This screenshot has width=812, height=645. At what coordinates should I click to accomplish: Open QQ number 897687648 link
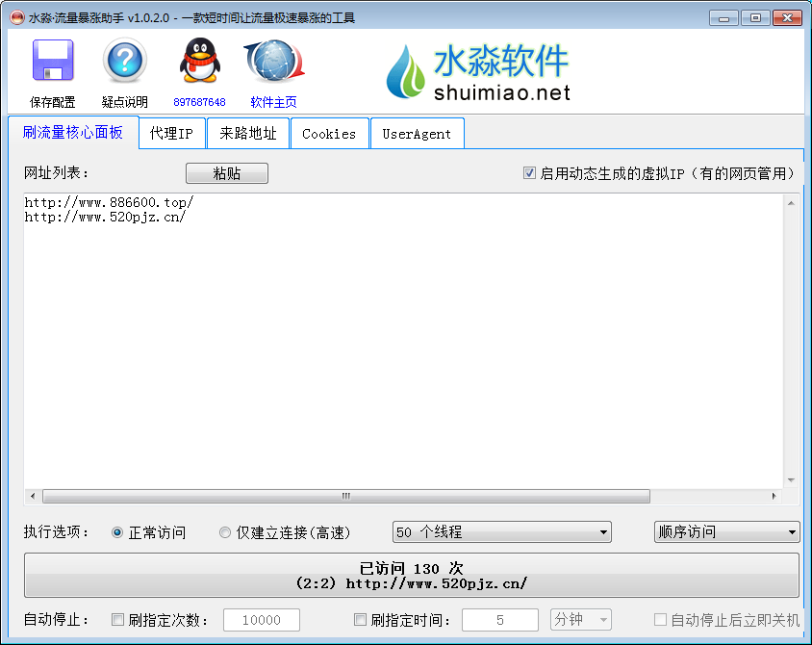(199, 102)
